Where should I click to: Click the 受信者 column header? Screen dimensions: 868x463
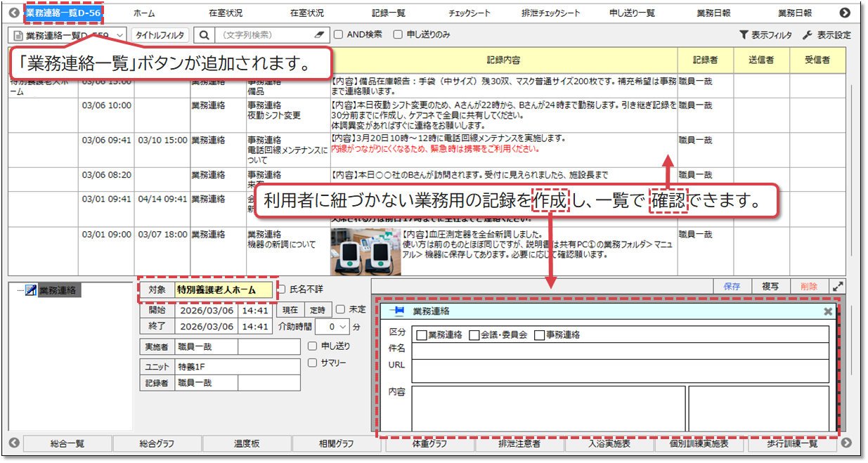click(817, 60)
